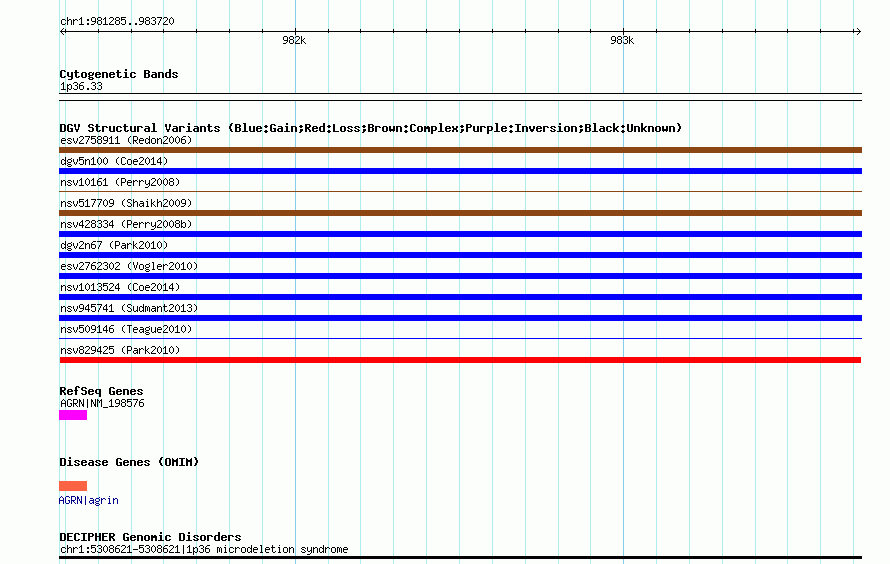Viewport: 890px width, 564px height.
Task: Click the brown nsv517709 (Shaikh2009) variant bar
Action: [460, 213]
